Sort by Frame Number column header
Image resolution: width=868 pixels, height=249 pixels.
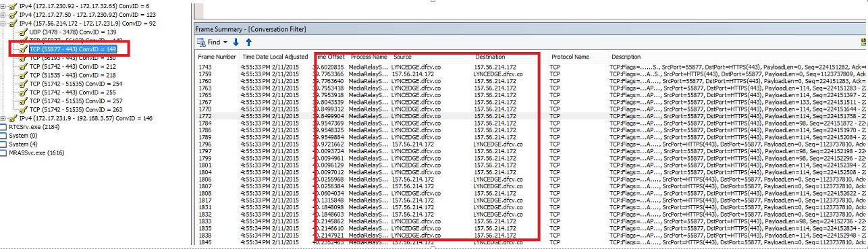[217, 57]
